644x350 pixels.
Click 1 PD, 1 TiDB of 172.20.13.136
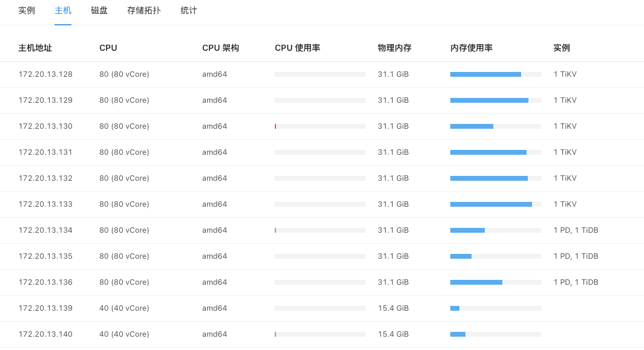pos(576,282)
